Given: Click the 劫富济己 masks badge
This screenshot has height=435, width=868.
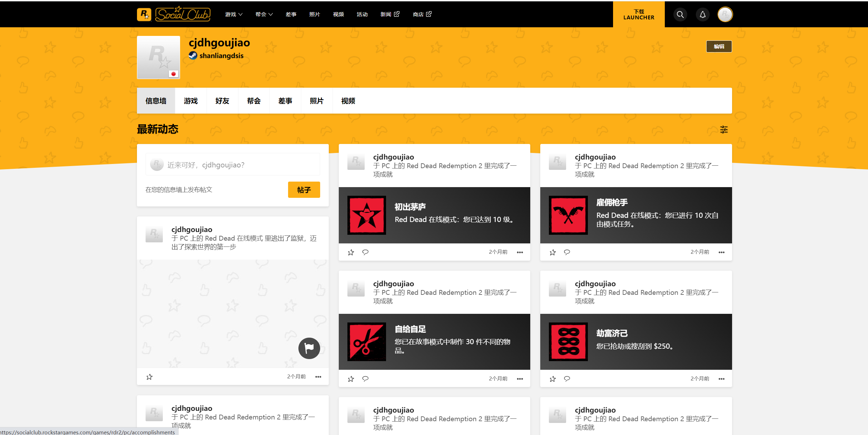Looking at the screenshot, I should 568,342.
